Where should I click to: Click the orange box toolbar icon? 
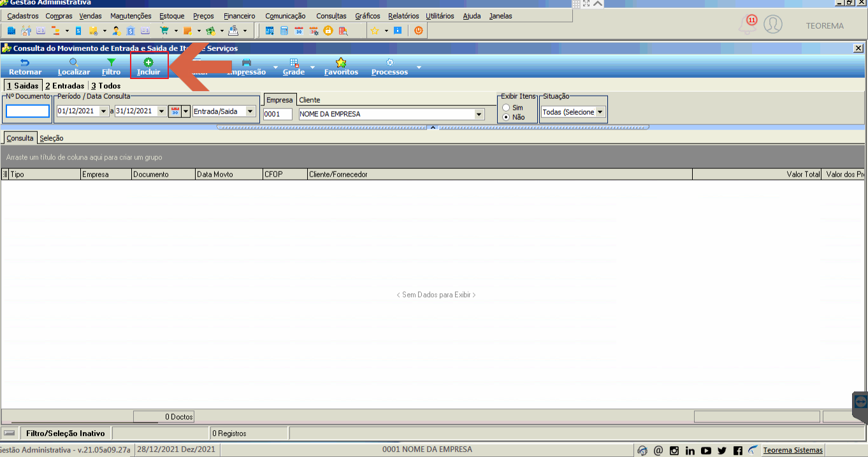pos(187,30)
